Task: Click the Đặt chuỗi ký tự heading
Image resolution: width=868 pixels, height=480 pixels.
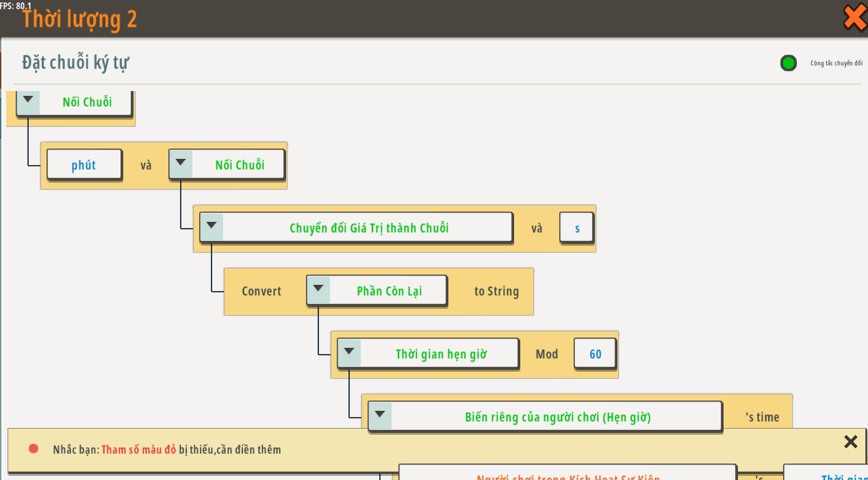Action: point(75,63)
